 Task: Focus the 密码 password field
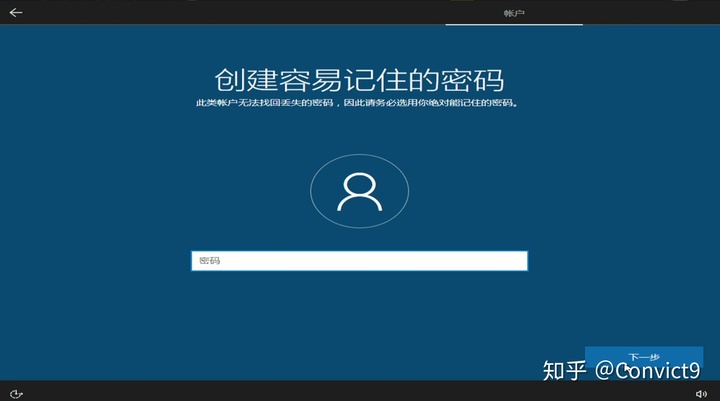[360, 261]
